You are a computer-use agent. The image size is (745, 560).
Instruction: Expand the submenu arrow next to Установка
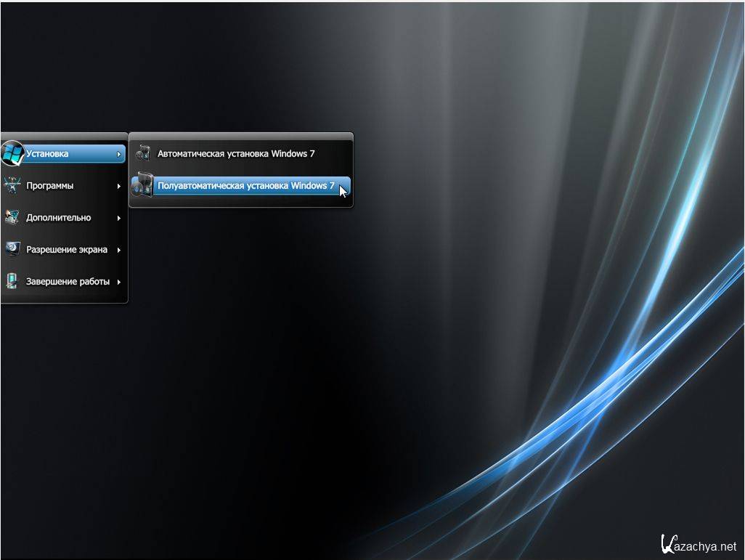pyautogui.click(x=119, y=155)
